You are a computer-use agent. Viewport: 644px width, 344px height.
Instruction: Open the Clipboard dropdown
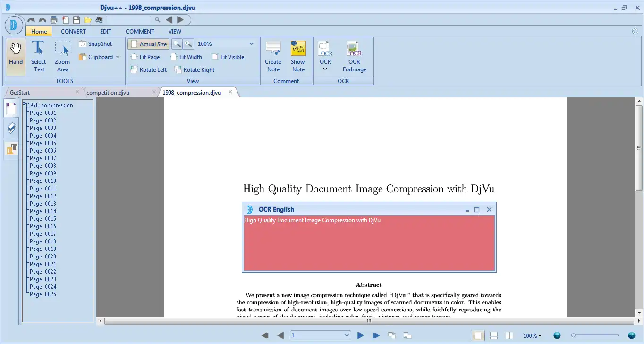[x=99, y=57]
